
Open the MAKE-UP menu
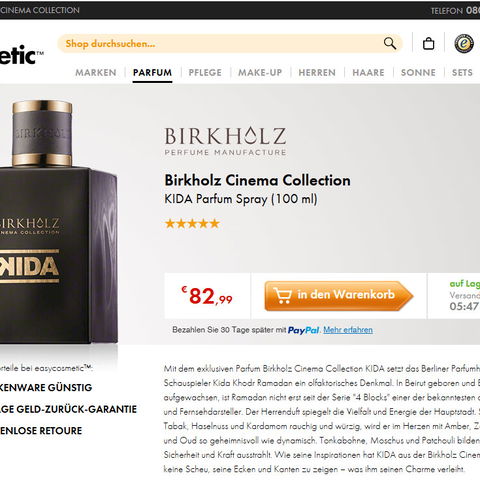click(260, 72)
